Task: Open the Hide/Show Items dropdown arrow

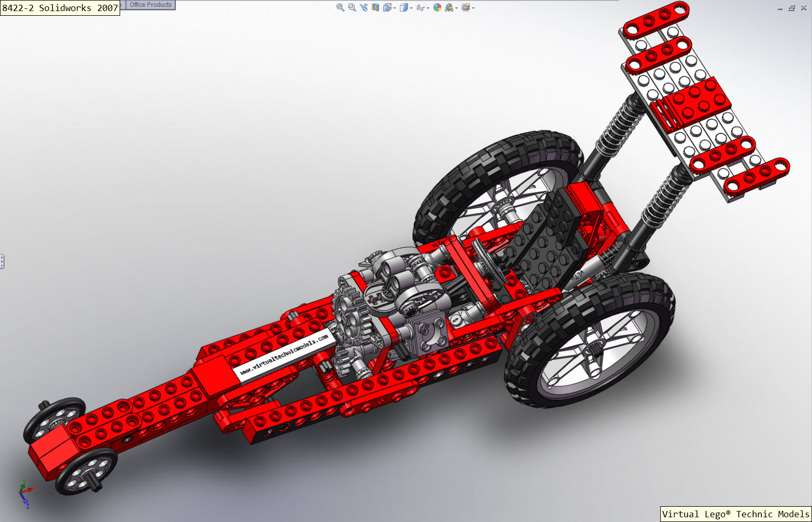Action: [x=428, y=8]
